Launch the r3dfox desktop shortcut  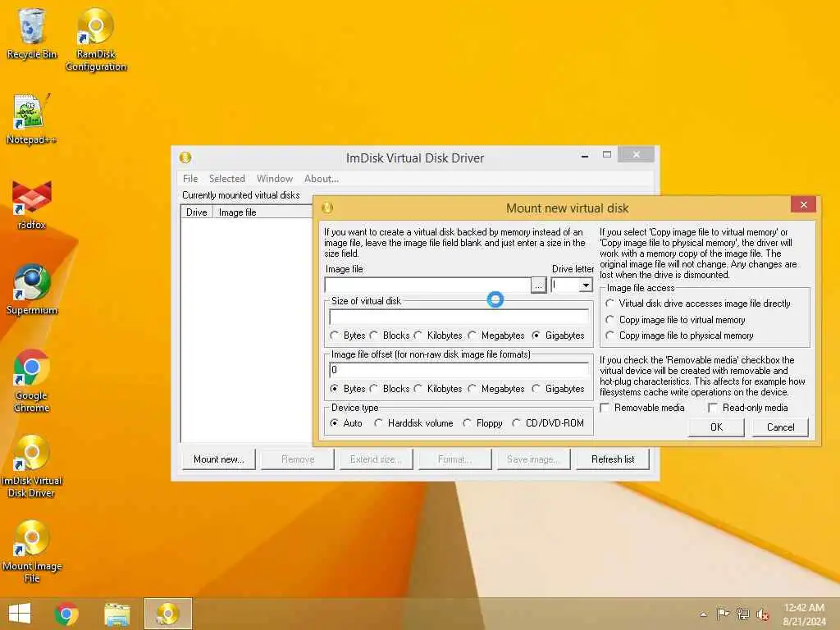[32, 204]
